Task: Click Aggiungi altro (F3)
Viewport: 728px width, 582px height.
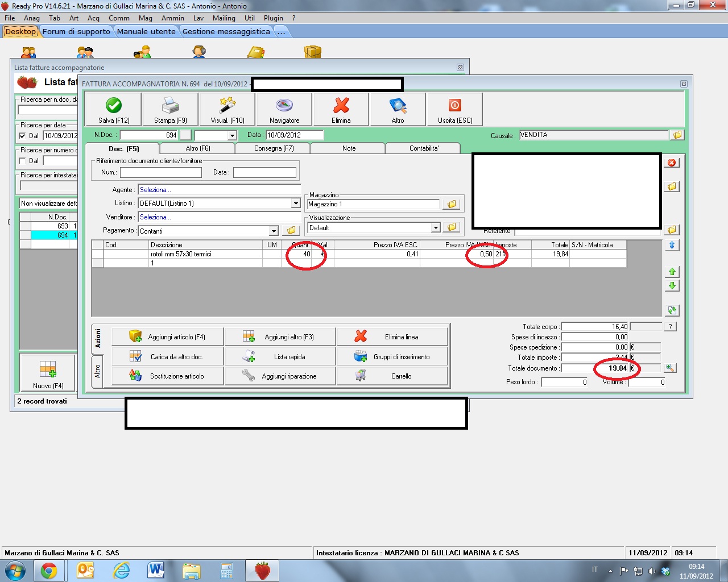Action: coord(280,336)
